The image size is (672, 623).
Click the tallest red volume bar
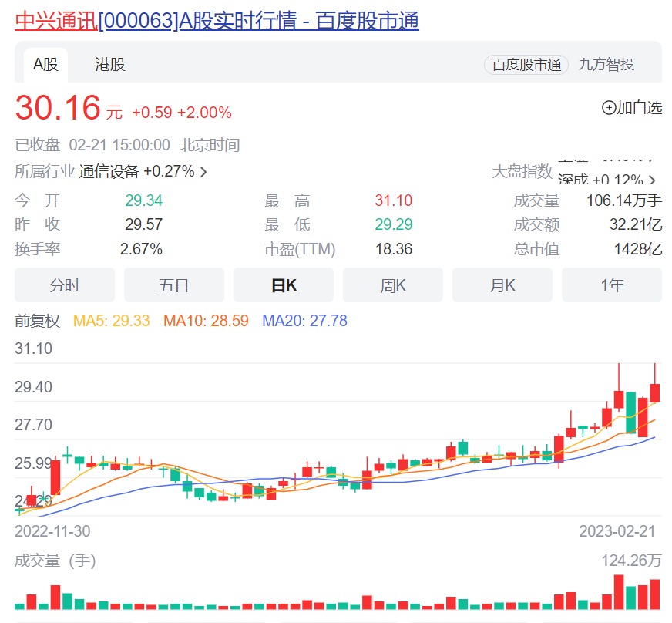point(619,592)
